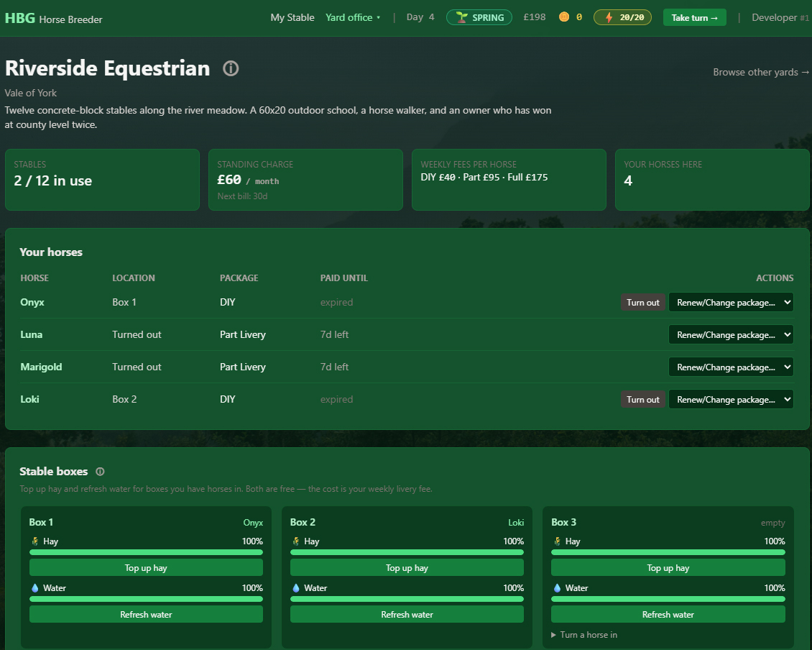Screen dimensions: 812x650
Task: Click the hay icon in Box 3
Action: pyautogui.click(x=556, y=541)
